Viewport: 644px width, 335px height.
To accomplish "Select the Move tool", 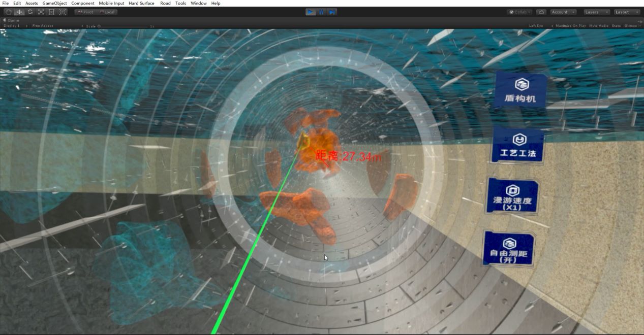I will click(x=19, y=12).
